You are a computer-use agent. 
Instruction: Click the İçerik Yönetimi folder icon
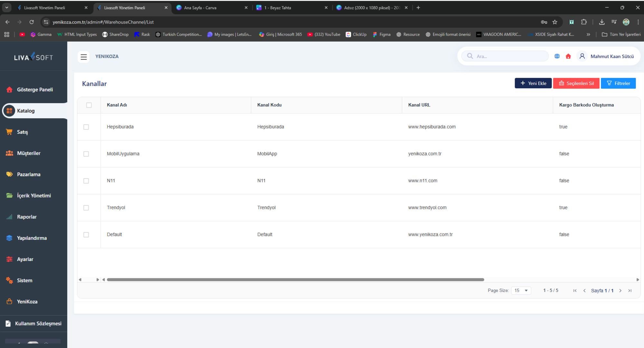pyautogui.click(x=9, y=196)
